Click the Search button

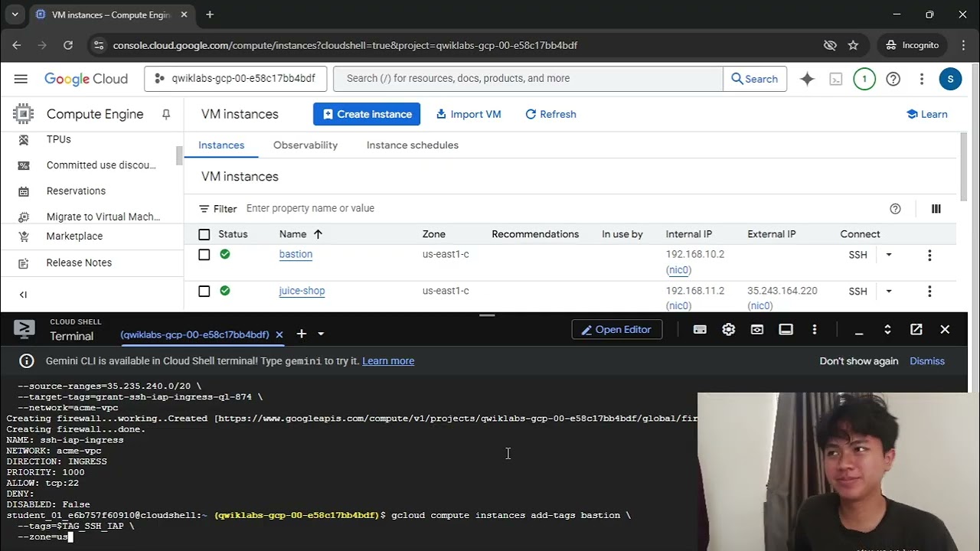click(x=755, y=79)
